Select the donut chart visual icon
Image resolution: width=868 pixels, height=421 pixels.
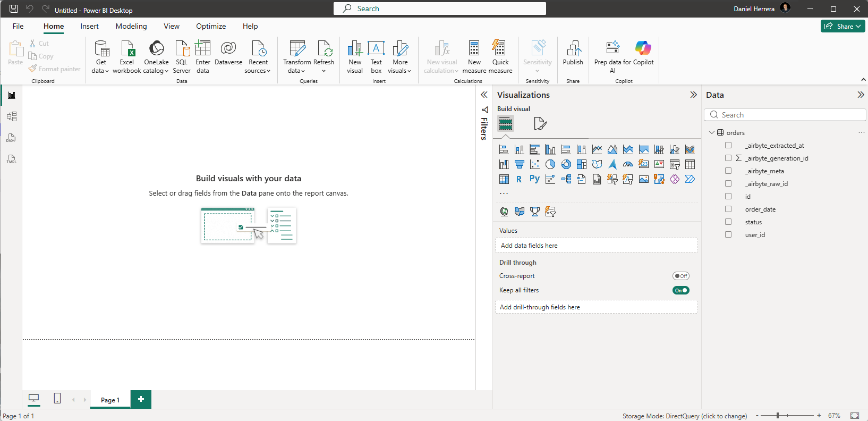[566, 164]
